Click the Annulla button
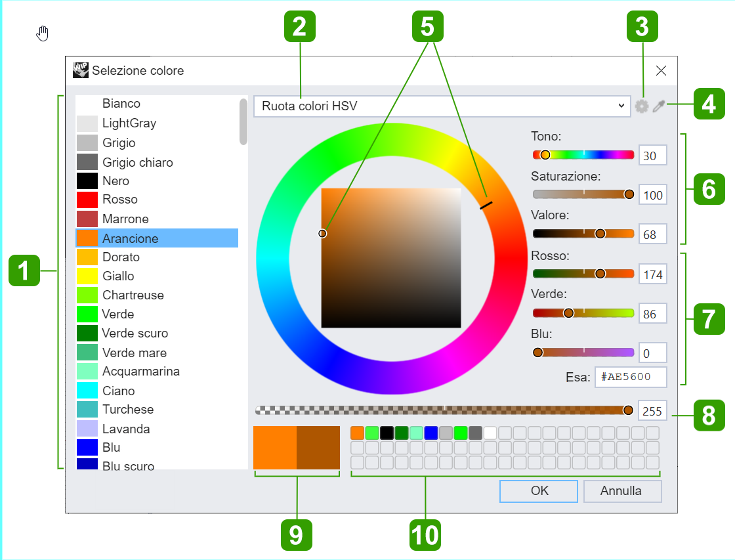 point(623,491)
